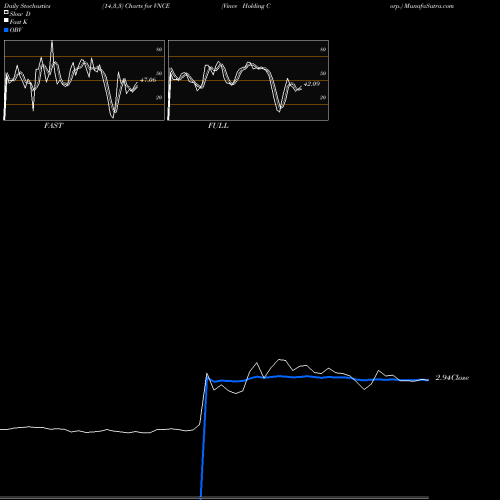Screen dimensions: 500x500
Task: Click the Slow D legend label text
Action: [x=20, y=14]
